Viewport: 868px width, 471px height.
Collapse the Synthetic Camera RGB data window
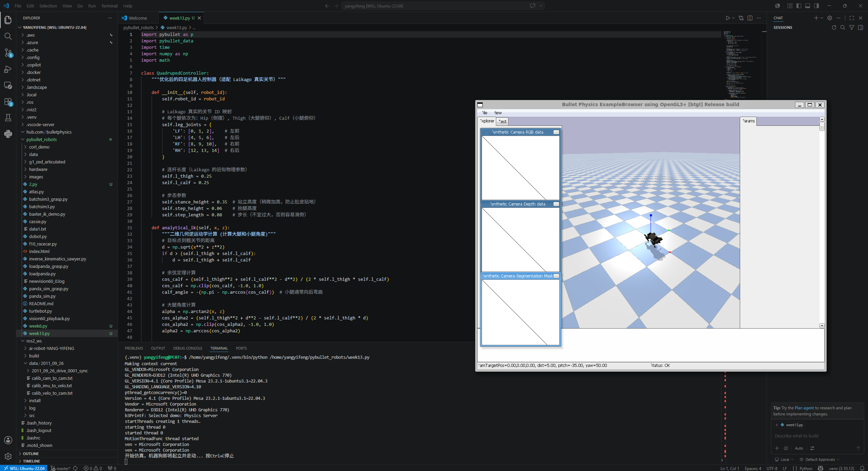tap(556, 132)
